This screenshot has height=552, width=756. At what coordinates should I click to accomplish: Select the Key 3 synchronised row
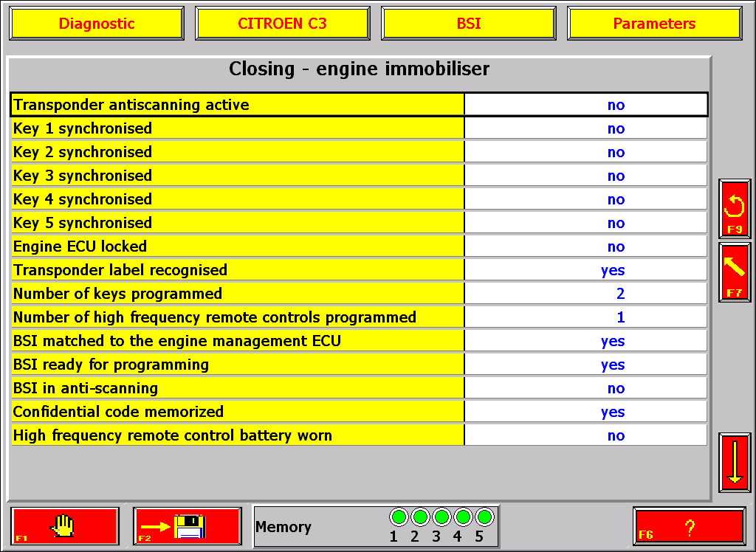click(x=360, y=176)
